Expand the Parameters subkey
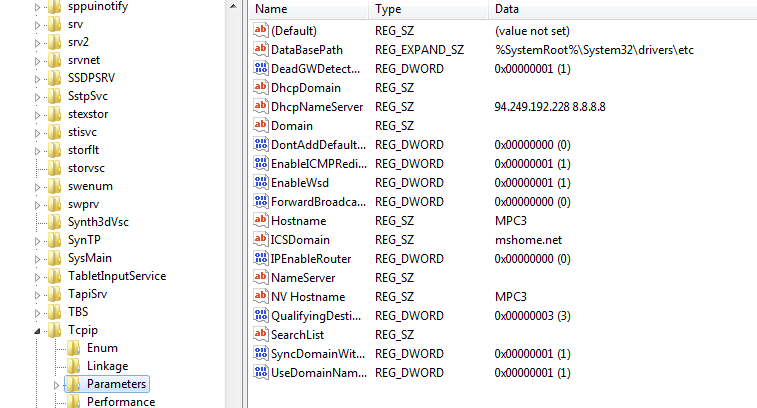The image size is (757, 408). coord(56,385)
